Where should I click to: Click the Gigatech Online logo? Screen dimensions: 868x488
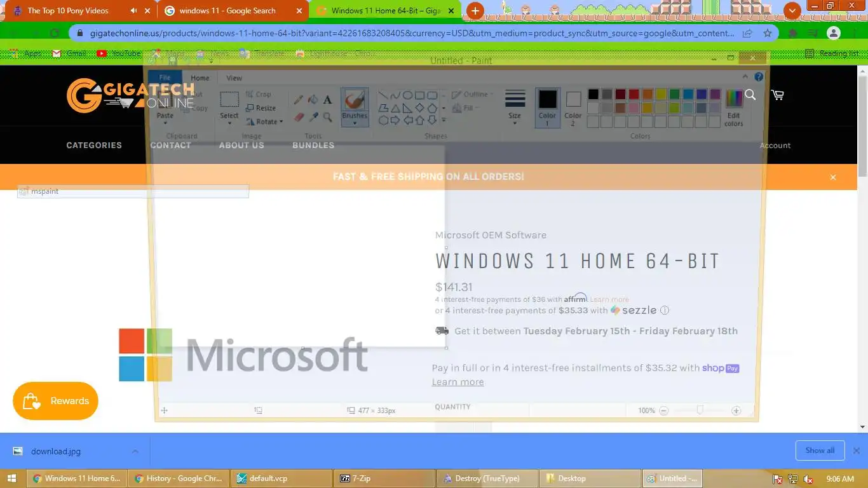pyautogui.click(x=130, y=95)
